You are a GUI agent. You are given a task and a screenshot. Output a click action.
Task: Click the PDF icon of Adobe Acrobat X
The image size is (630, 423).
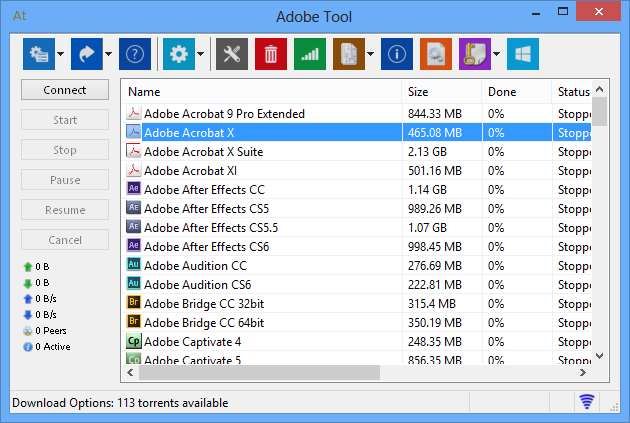[x=133, y=132]
